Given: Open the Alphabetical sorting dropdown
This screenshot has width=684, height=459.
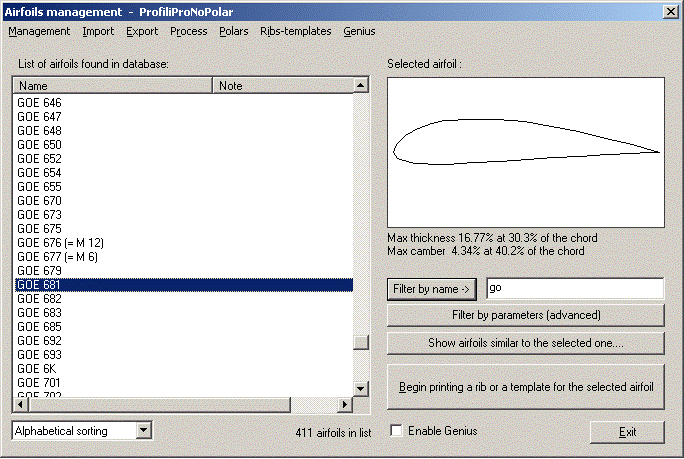Looking at the screenshot, I should (144, 430).
